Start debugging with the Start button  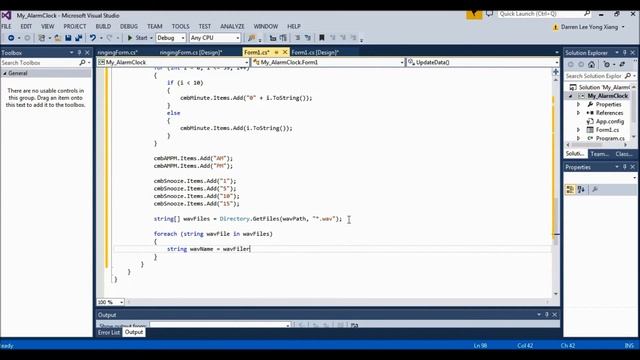click(x=138, y=38)
